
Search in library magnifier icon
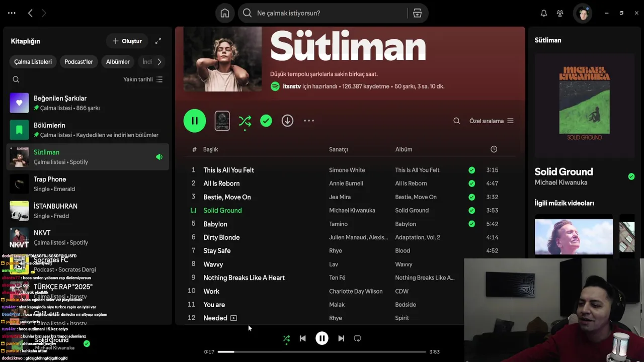(x=16, y=79)
